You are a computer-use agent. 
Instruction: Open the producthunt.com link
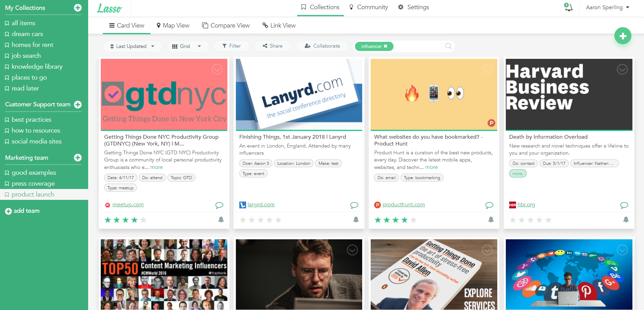point(403,205)
